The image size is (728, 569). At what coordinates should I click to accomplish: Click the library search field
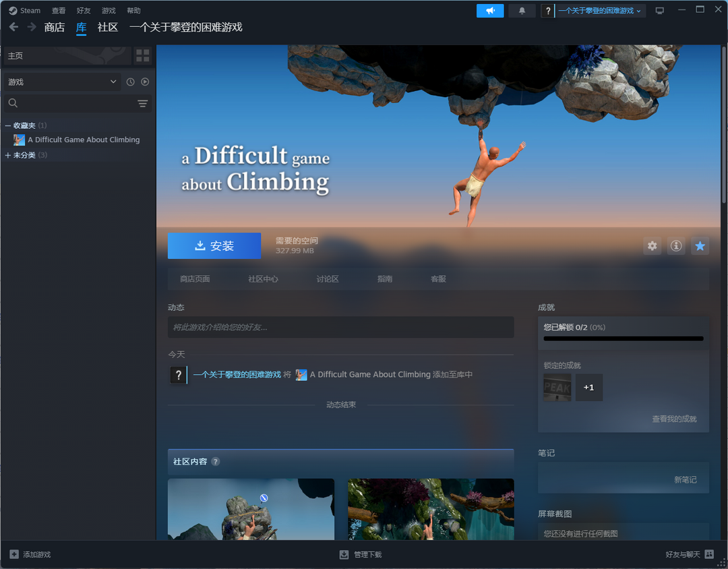coord(78,103)
